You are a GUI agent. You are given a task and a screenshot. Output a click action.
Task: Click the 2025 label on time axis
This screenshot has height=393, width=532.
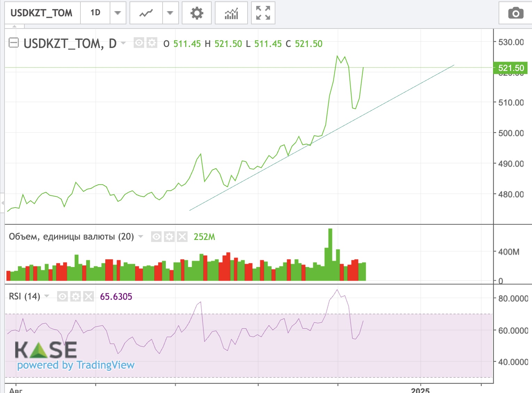(x=420, y=390)
